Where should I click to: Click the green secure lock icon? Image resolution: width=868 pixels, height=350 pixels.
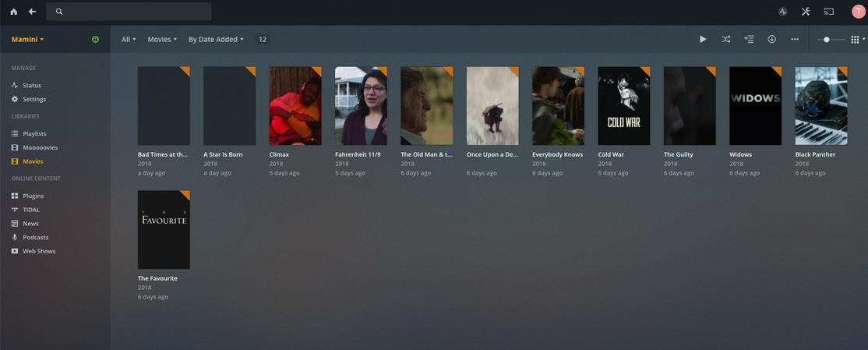(95, 39)
